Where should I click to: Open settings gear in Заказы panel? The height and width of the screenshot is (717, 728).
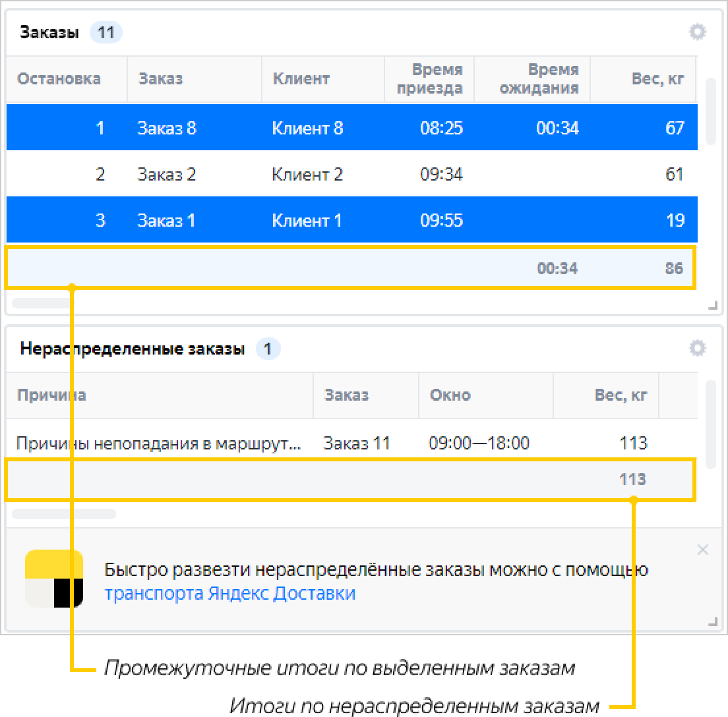point(697,32)
